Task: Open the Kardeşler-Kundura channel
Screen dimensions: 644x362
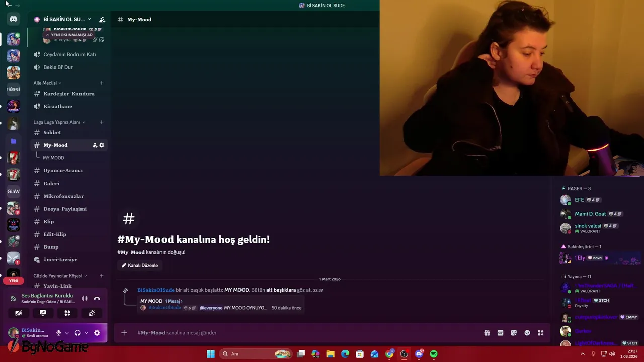Action: pos(68,94)
